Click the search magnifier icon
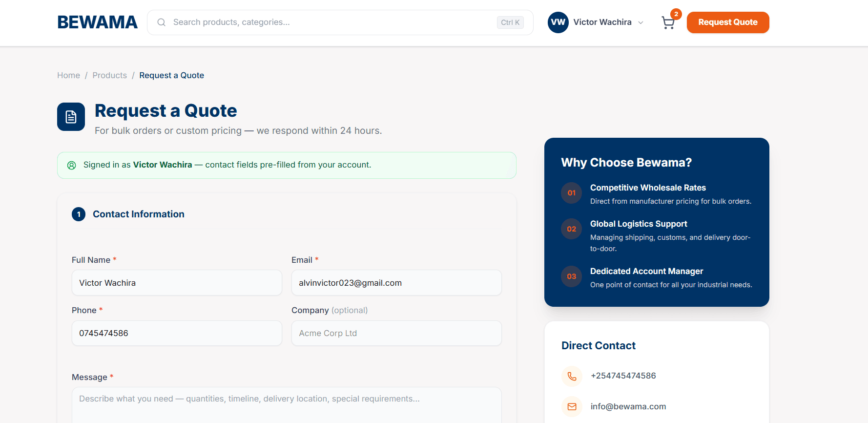The width and height of the screenshot is (868, 423). [x=161, y=22]
